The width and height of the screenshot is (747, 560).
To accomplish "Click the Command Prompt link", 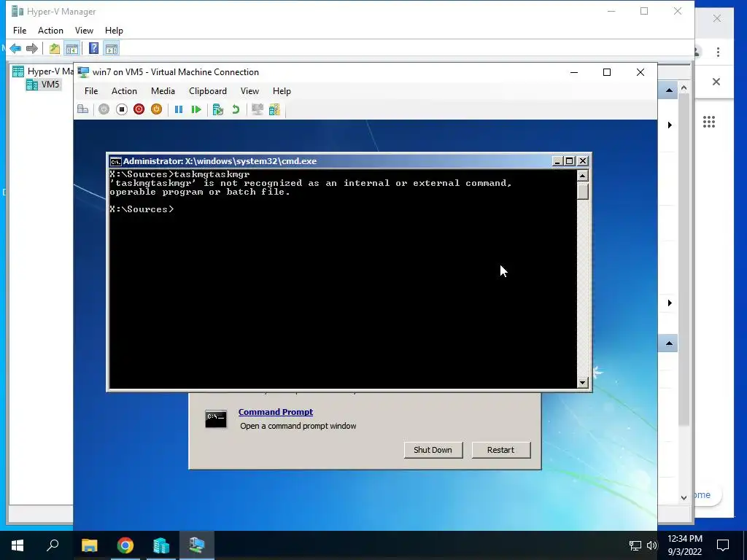I will pos(275,412).
